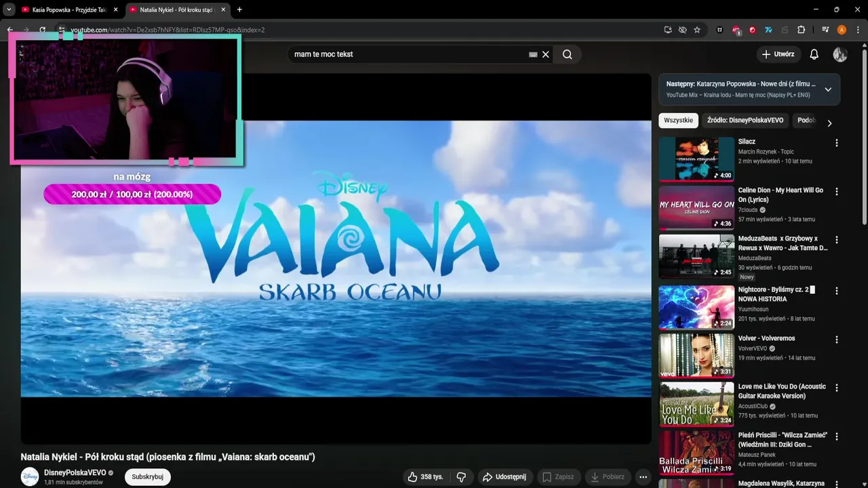Screen dimensions: 868x488
Task: Click the magnifier search button
Action: pos(568,54)
